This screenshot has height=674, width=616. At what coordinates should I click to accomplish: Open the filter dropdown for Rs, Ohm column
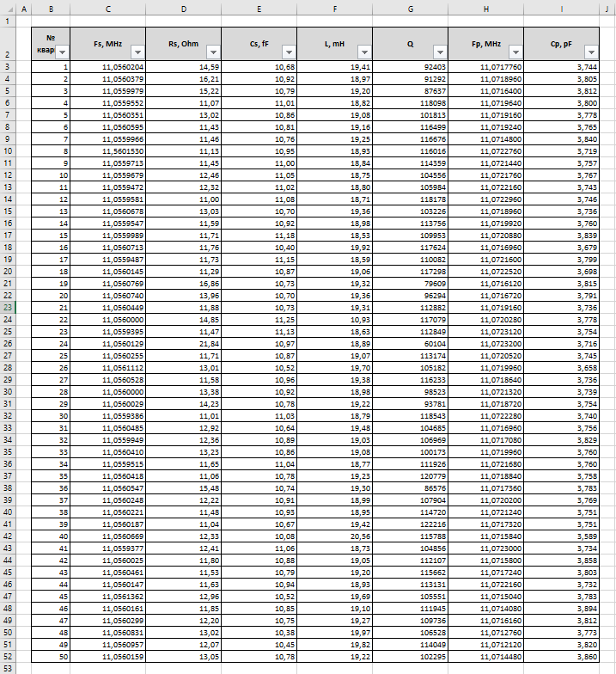click(213, 52)
